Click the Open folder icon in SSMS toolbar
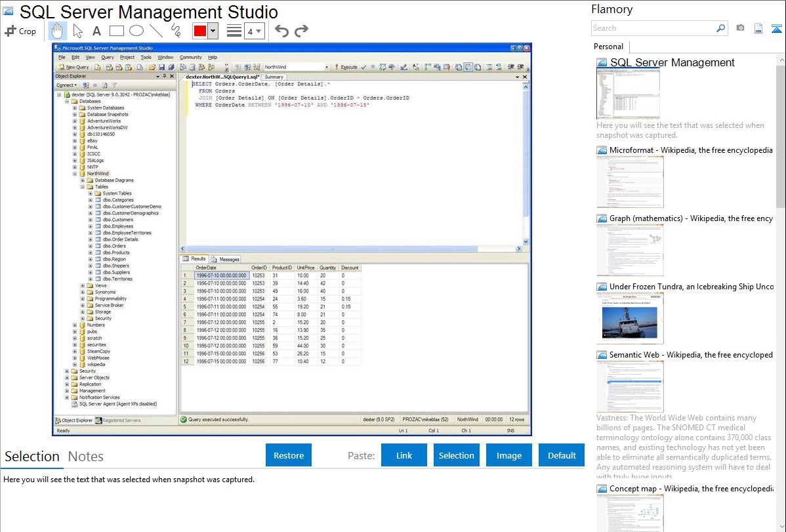This screenshot has height=532, width=786. (x=152, y=67)
